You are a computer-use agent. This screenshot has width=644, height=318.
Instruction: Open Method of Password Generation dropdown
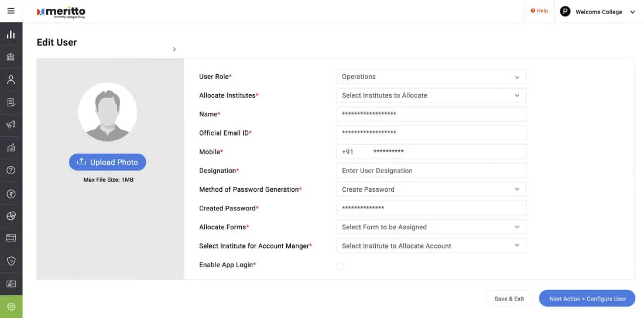click(431, 189)
